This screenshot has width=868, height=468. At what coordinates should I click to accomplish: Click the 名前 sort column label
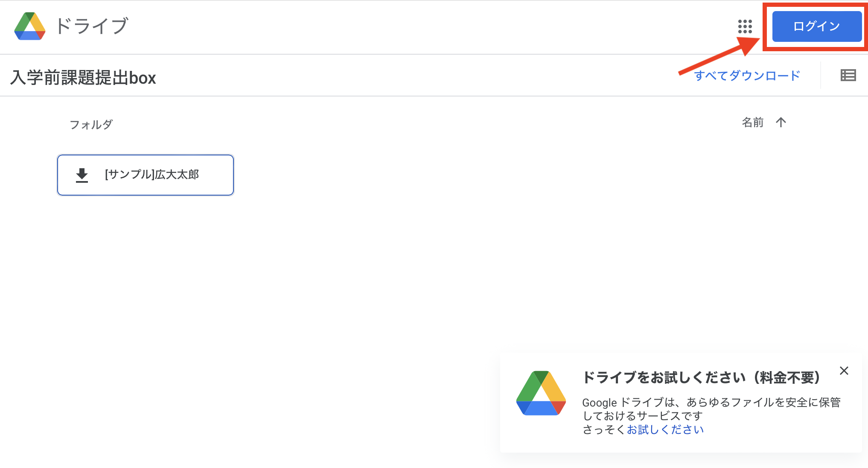point(753,123)
